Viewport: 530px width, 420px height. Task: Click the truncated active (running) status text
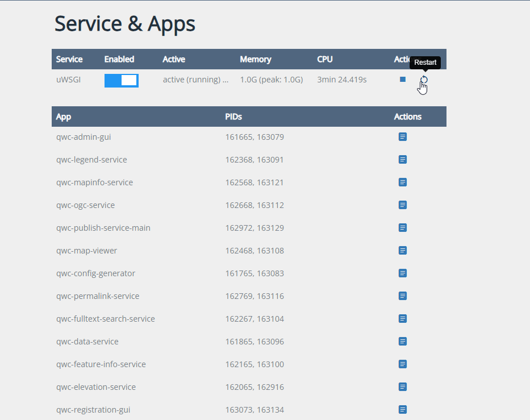click(x=195, y=80)
